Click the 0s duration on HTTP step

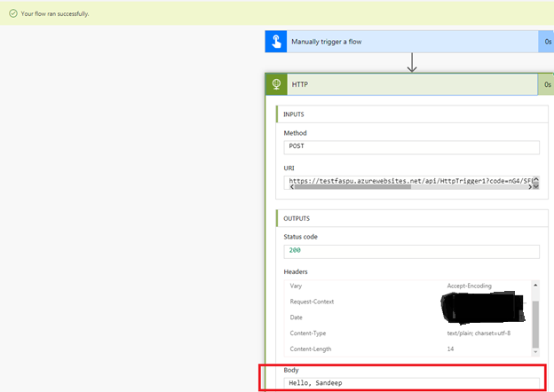point(547,84)
